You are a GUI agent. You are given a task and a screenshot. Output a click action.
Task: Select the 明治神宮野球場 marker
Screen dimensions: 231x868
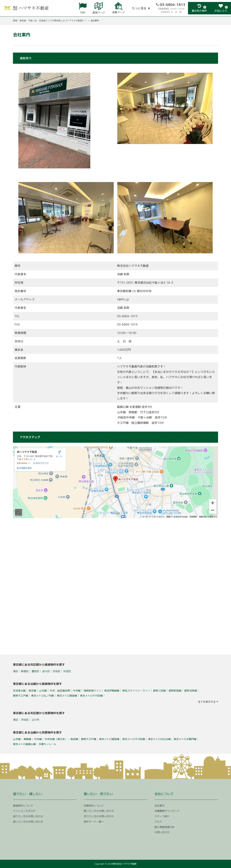click(200, 494)
